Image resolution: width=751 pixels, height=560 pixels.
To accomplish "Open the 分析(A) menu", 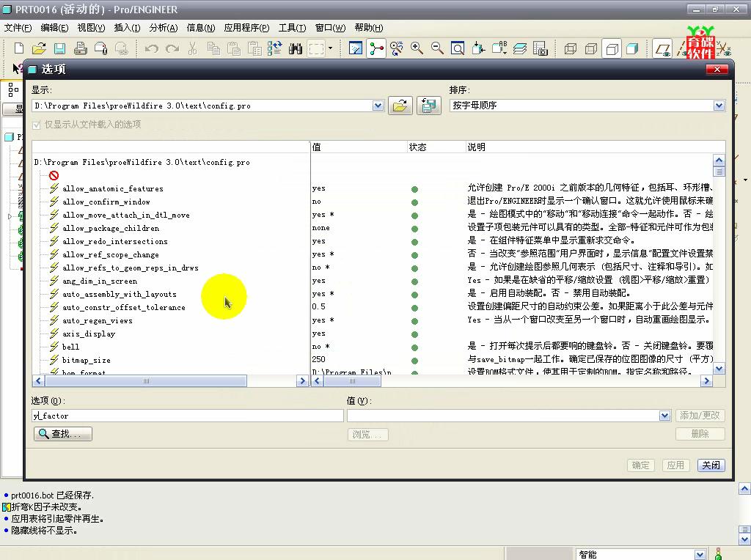I will pos(164,28).
